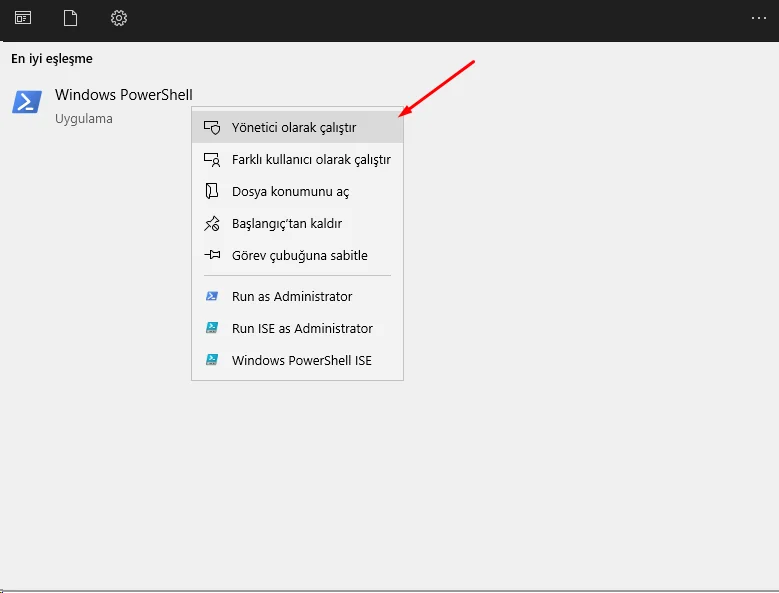The height and width of the screenshot is (593, 779).
Task: Click the En iyi eşleşme heading
Action: point(52,59)
